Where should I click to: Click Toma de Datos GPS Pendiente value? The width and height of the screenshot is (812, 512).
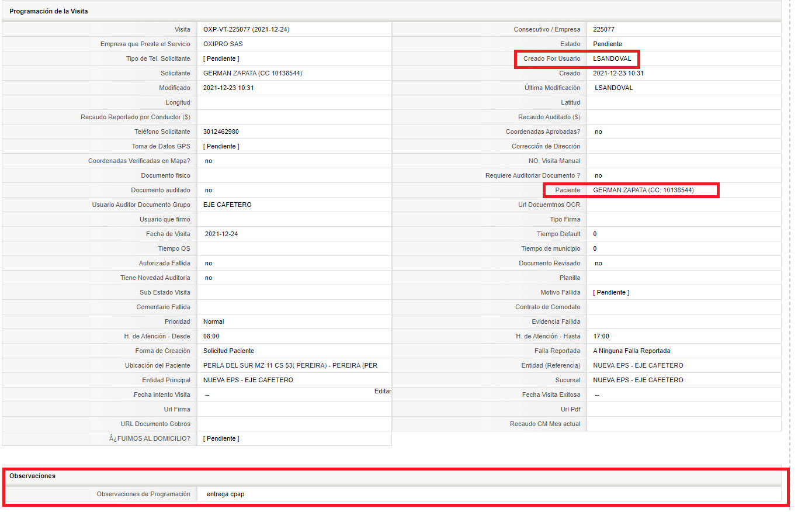click(x=221, y=146)
